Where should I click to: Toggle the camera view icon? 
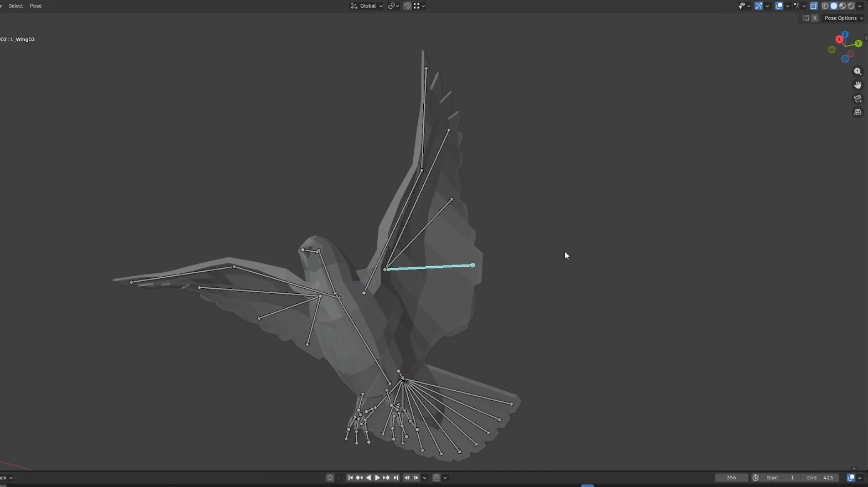(857, 99)
